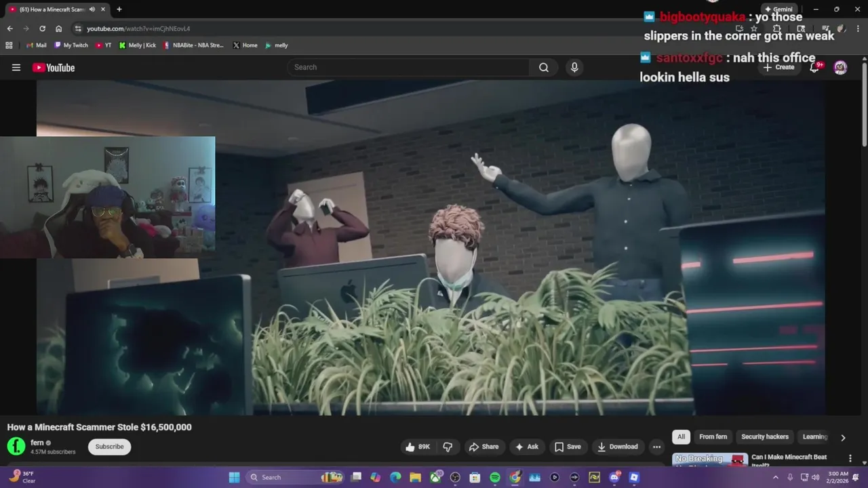
Task: Select the Learning filter chip
Action: point(814,437)
